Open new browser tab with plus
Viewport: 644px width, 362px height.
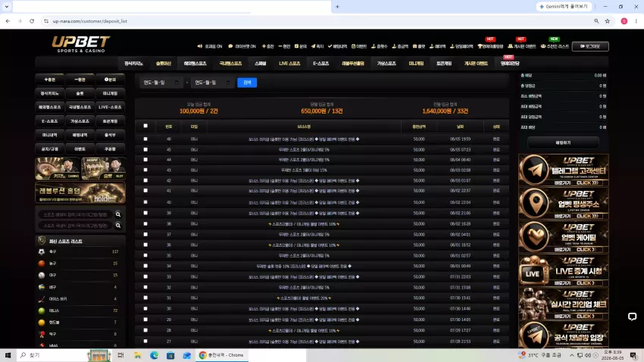coord(337,7)
